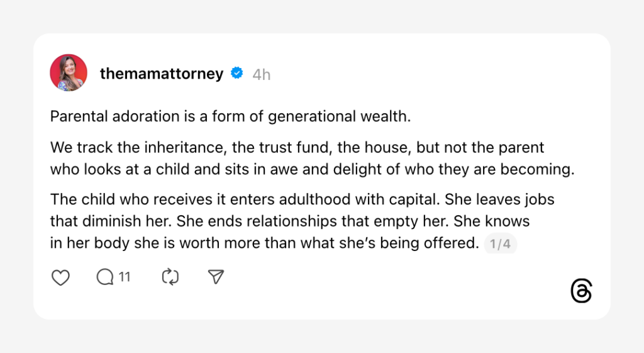Repost this thread using the repost icon
The height and width of the screenshot is (353, 644).
[170, 277]
